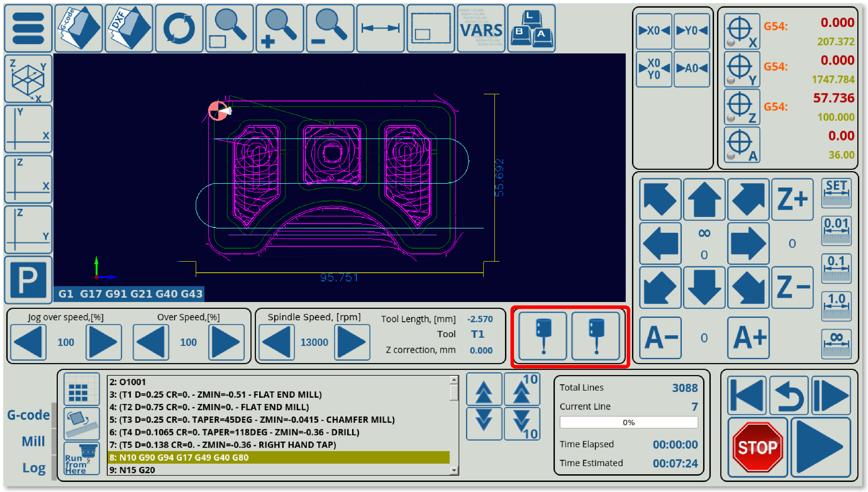Image resolution: width=868 pixels, height=492 pixels.
Task: Click the zoom-in magnifier icon
Action: [x=280, y=28]
